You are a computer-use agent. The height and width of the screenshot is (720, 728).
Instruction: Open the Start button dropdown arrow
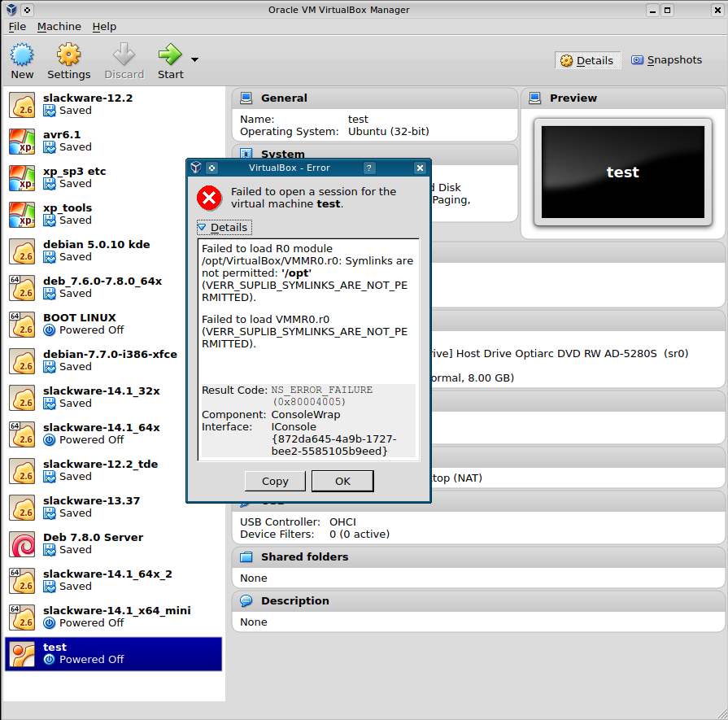(194, 59)
